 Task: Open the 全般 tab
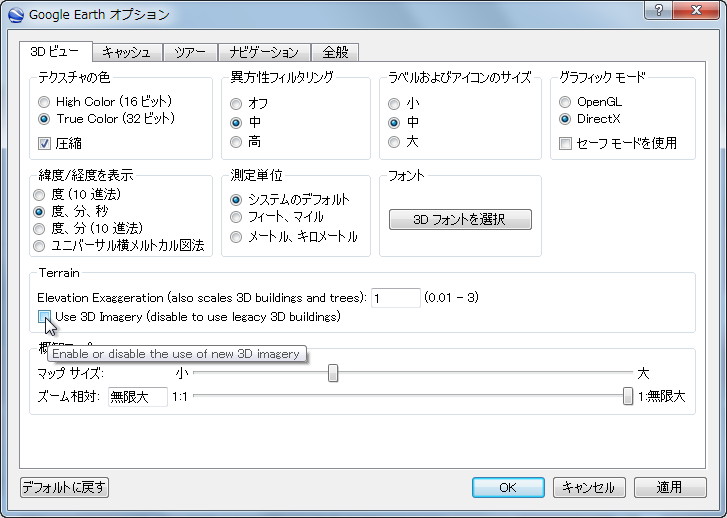point(335,52)
